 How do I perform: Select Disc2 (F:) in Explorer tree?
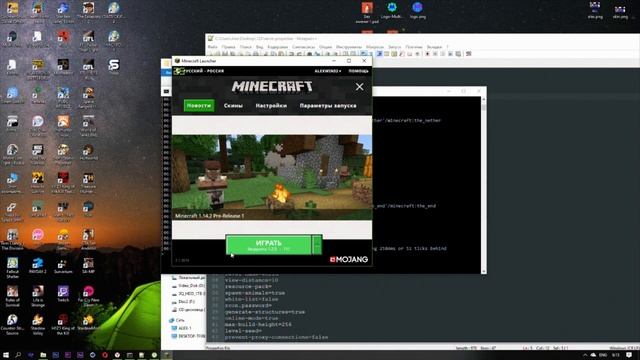point(183,302)
